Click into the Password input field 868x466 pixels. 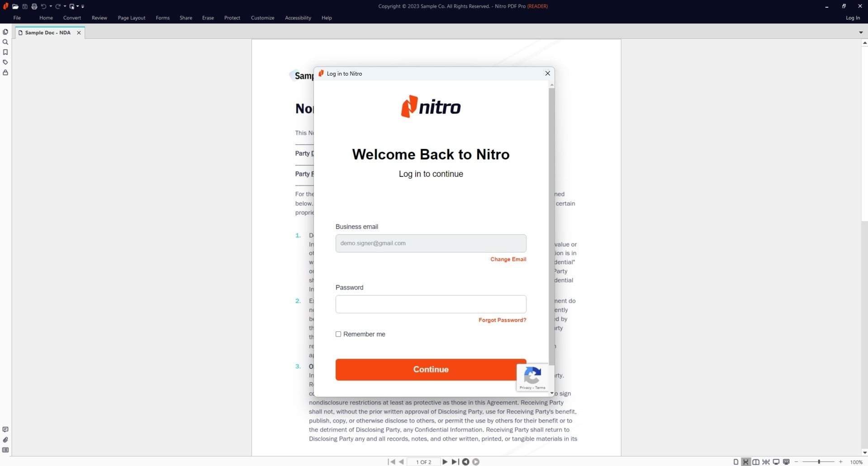(x=431, y=304)
